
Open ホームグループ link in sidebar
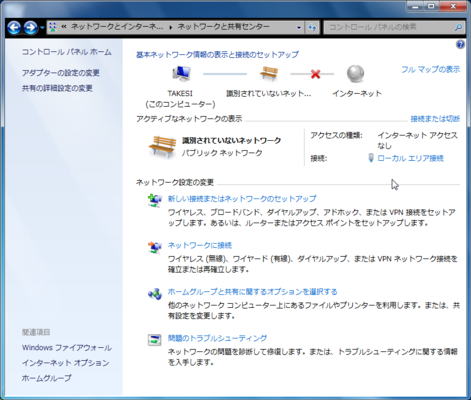[46, 378]
